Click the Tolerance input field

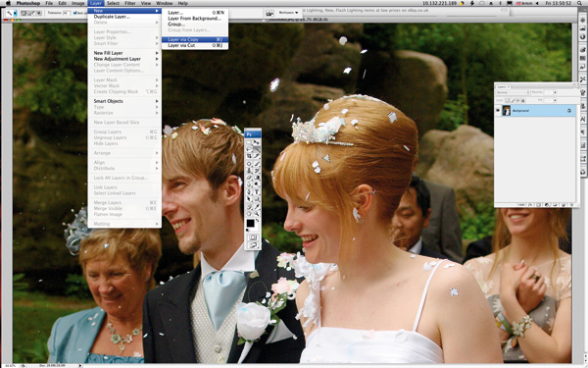(67, 13)
